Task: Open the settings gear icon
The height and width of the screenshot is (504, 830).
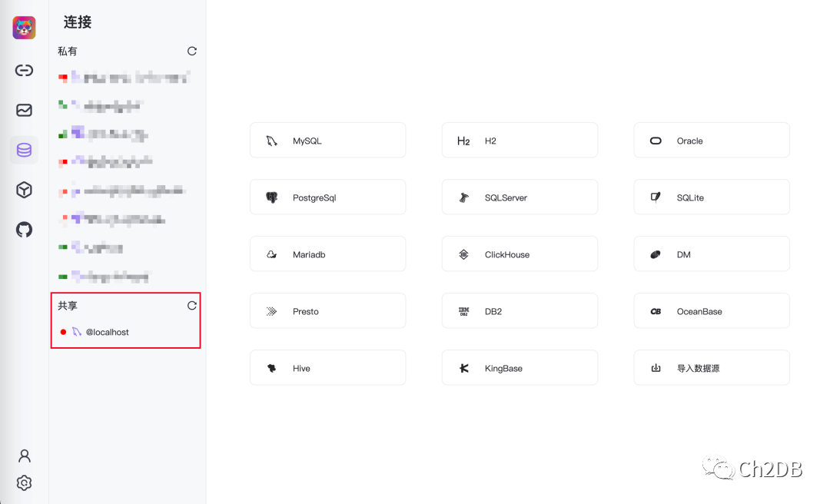Action: [24, 483]
